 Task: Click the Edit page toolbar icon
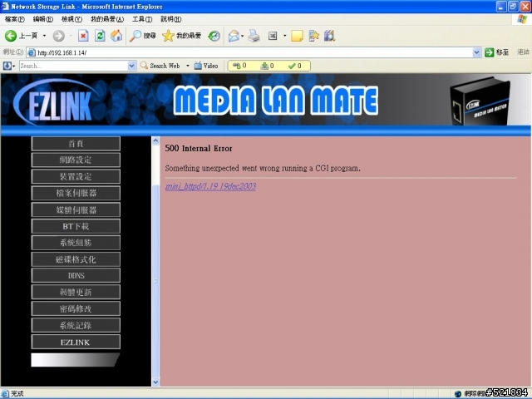pyautogui.click(x=273, y=36)
